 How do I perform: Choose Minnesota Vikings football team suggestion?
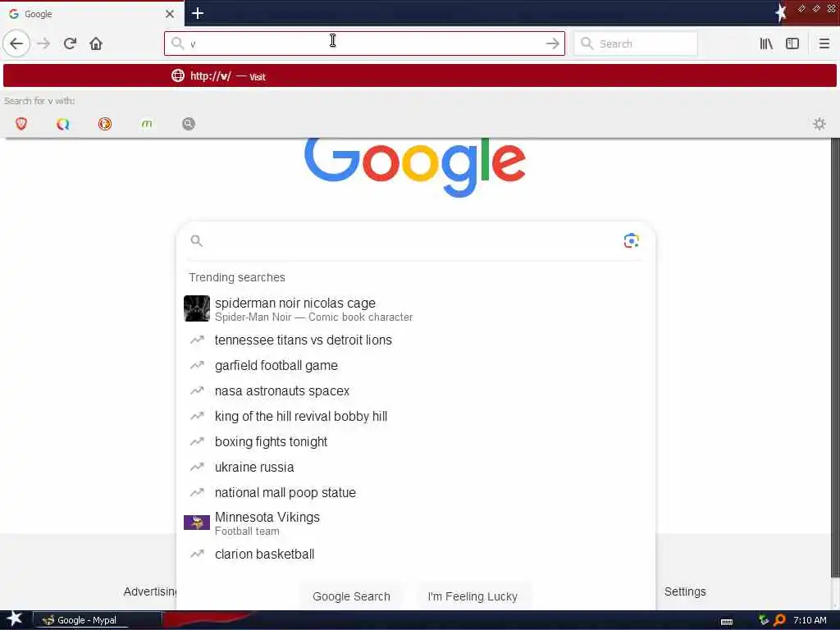pyautogui.click(x=415, y=523)
